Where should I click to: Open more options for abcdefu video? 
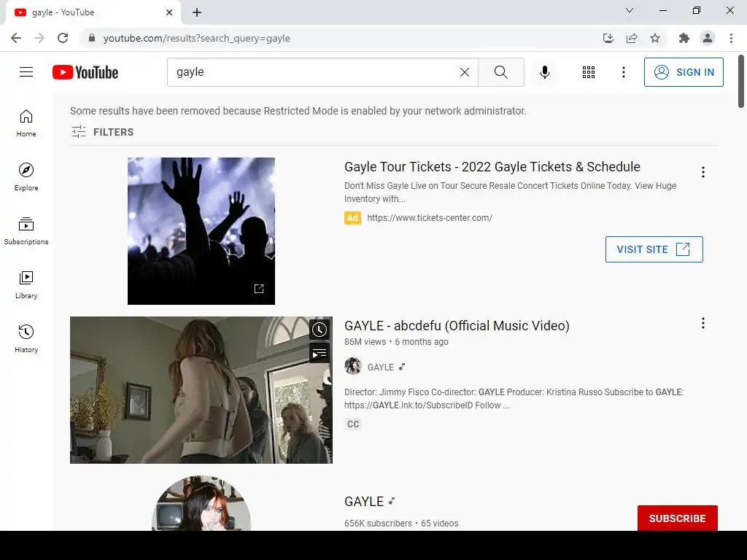click(x=703, y=323)
